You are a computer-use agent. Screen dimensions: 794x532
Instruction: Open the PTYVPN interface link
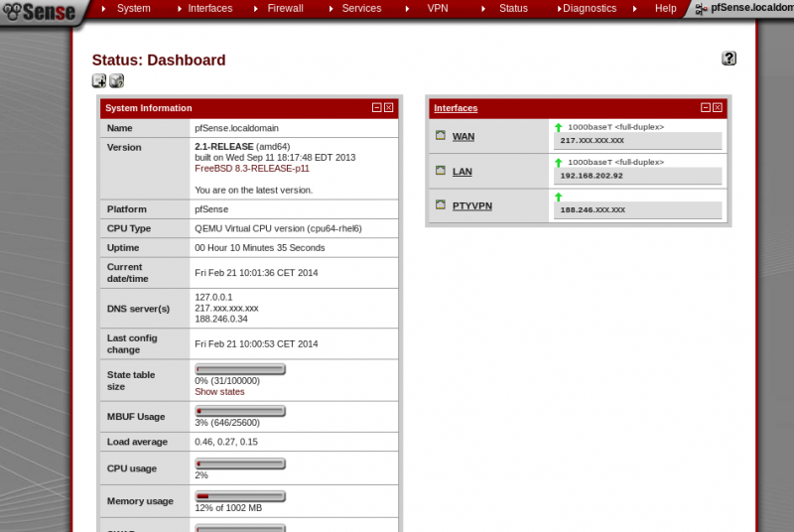tap(472, 206)
